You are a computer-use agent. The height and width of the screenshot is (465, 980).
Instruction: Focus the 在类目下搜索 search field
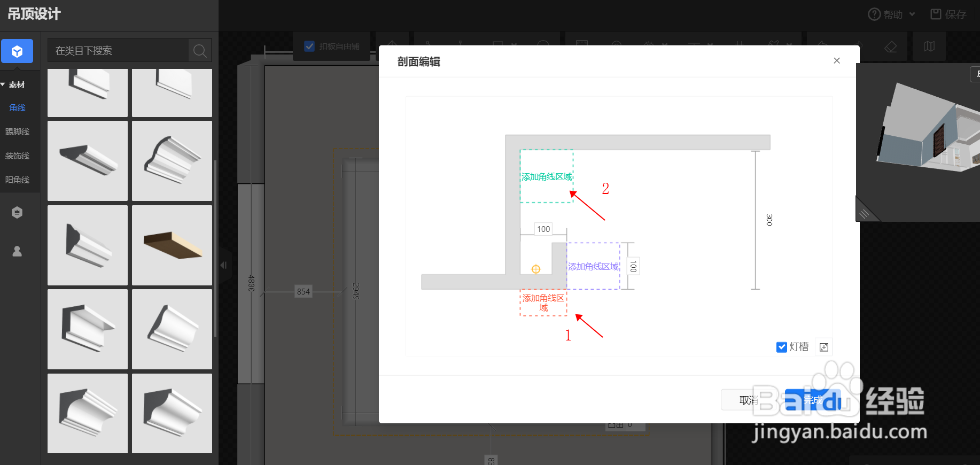coord(118,51)
